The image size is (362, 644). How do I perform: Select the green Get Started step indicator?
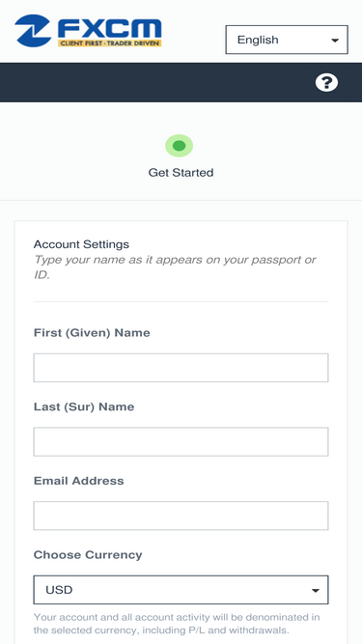coord(179,146)
